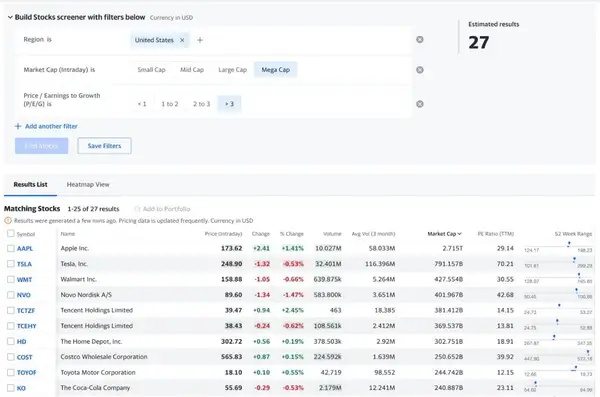The height and width of the screenshot is (397, 600).
Task: Remove the Region filter row
Action: (x=420, y=39)
